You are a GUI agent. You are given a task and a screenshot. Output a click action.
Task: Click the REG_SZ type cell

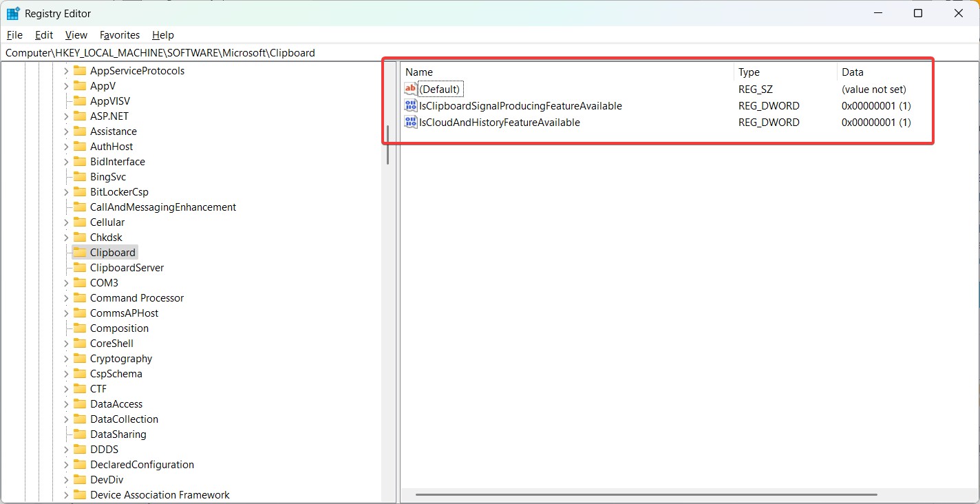click(756, 89)
